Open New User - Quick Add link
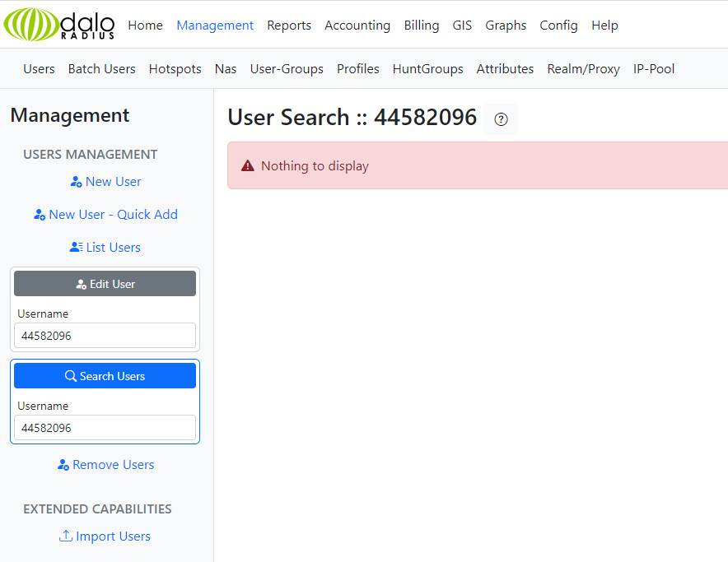Screen dimensions: 728x562 tap(105, 215)
